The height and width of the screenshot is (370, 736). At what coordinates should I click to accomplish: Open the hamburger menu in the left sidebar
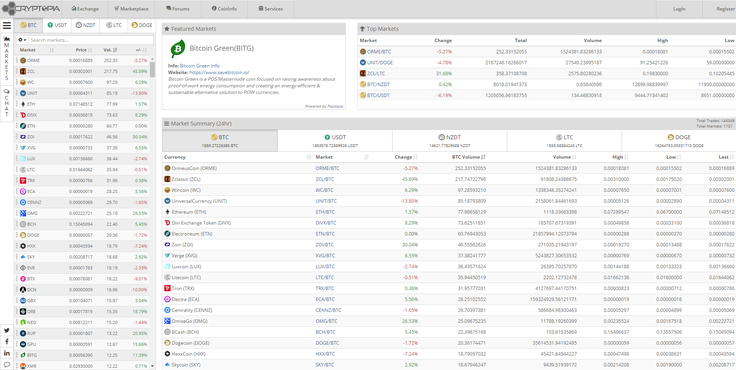[x=7, y=25]
